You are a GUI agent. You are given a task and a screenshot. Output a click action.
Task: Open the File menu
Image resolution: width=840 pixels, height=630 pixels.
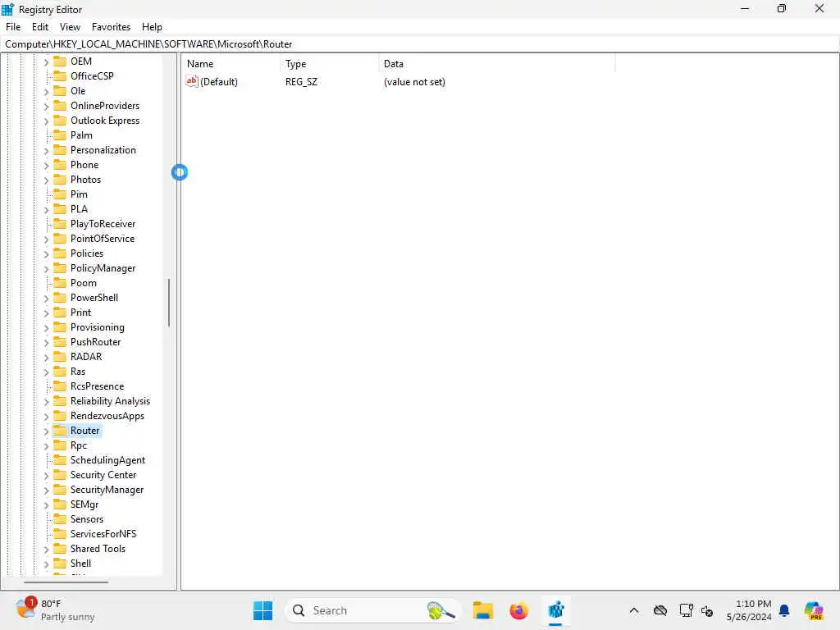coord(13,27)
